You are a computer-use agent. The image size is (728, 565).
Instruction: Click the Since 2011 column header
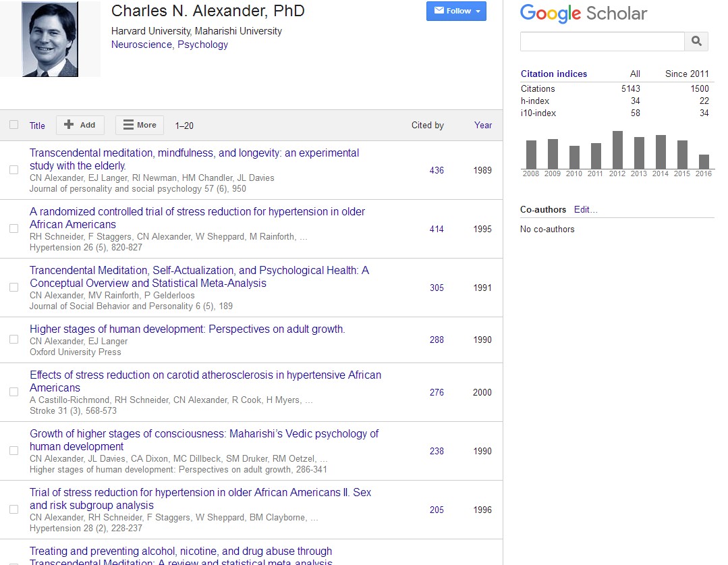pyautogui.click(x=687, y=74)
